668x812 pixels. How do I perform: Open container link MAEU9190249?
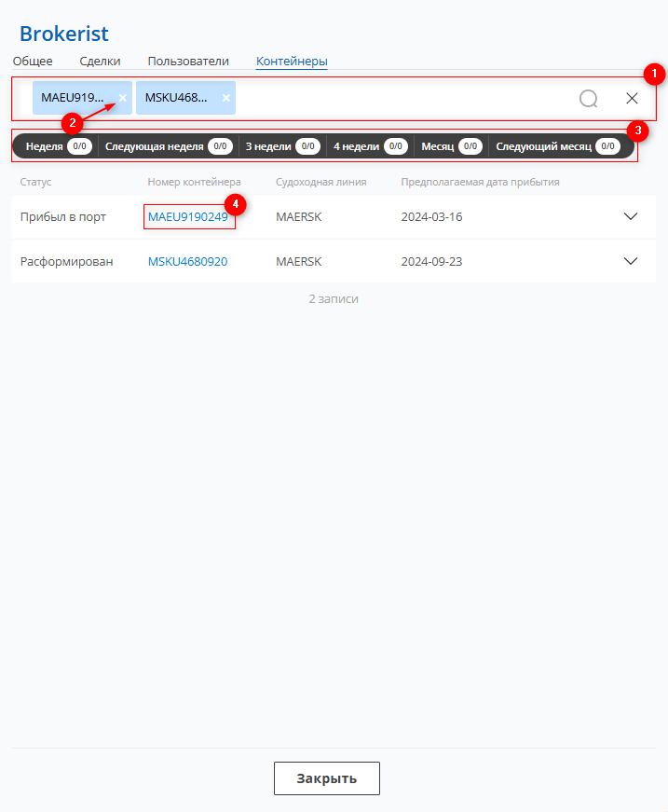pos(188,217)
